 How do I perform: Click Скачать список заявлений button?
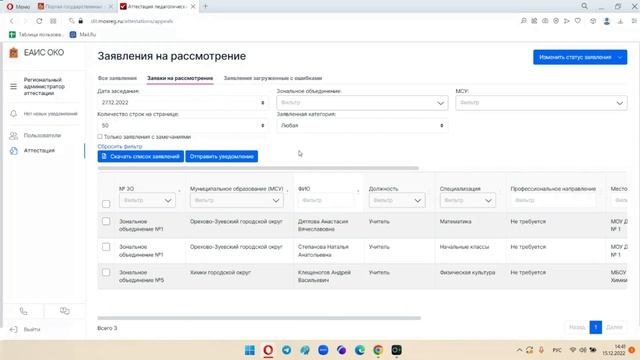(x=141, y=156)
